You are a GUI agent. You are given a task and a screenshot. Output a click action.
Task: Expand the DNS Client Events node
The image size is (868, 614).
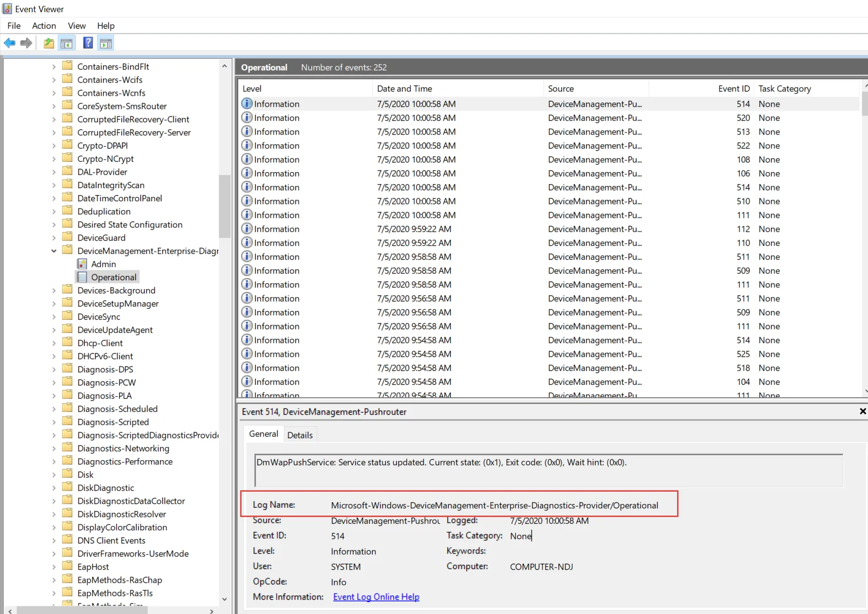54,540
